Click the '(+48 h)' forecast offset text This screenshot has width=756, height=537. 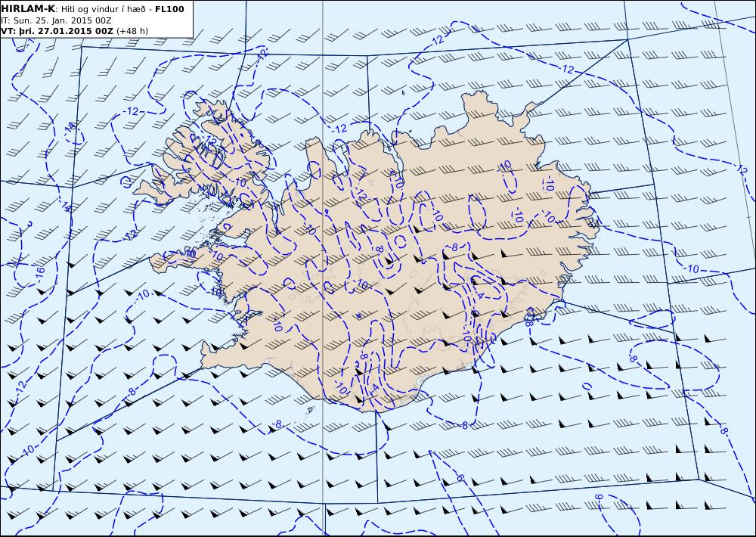[132, 31]
